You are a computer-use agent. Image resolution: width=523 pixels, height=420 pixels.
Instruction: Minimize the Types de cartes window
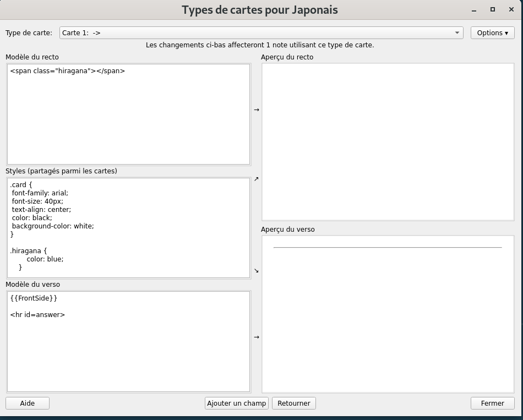tap(474, 10)
